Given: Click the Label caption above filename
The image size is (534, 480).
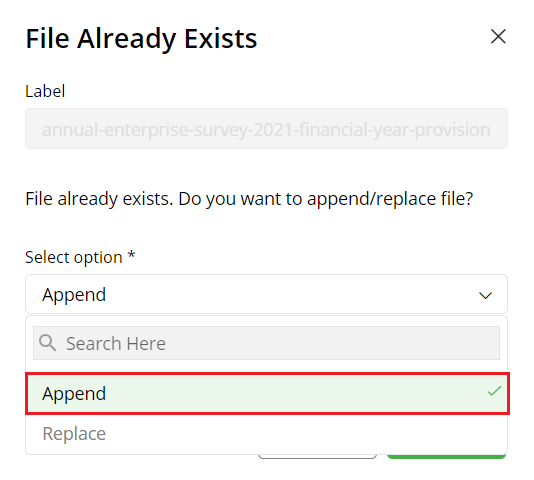Looking at the screenshot, I should (45, 91).
